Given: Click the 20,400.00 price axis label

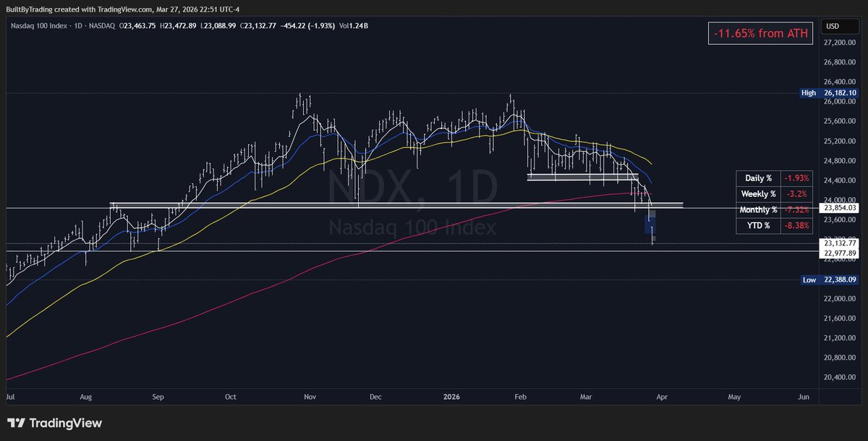Looking at the screenshot, I should [x=841, y=377].
